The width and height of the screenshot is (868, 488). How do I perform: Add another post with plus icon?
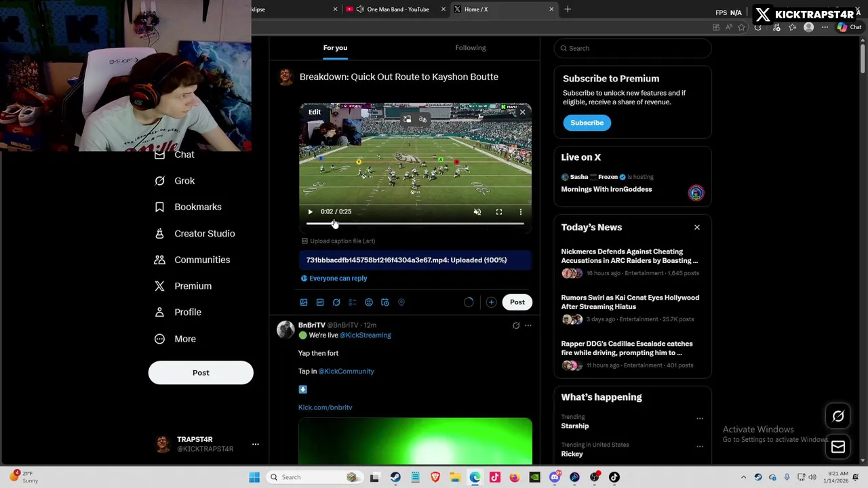pos(491,302)
